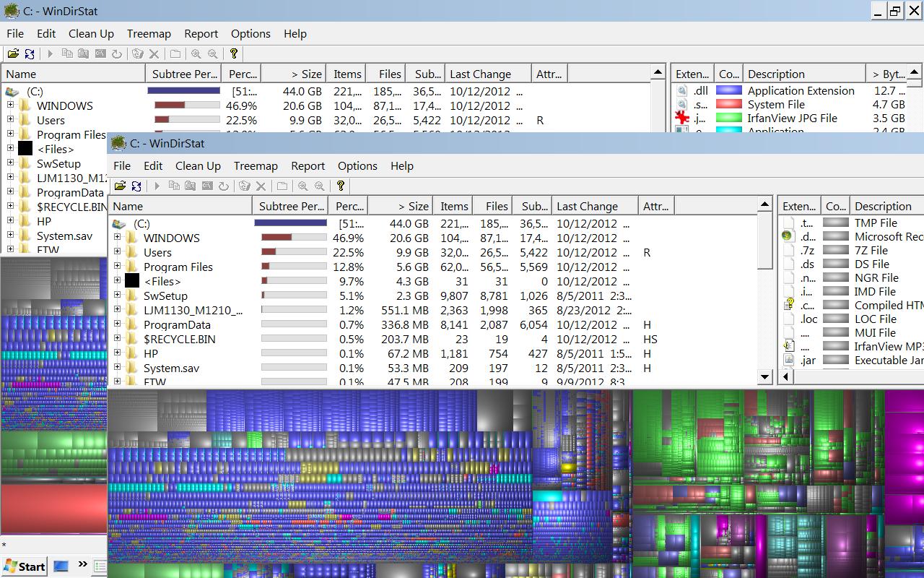Viewport: 924px width, 578px height.
Task: Click Subtree Percentage header in back window
Action: (x=184, y=74)
